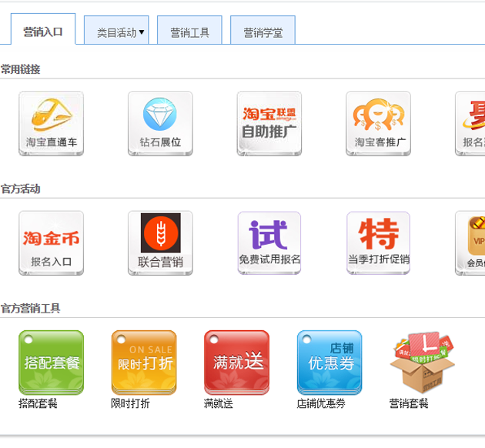
Task: Open the green 搭配套餐 tool tag
Action: (x=51, y=362)
